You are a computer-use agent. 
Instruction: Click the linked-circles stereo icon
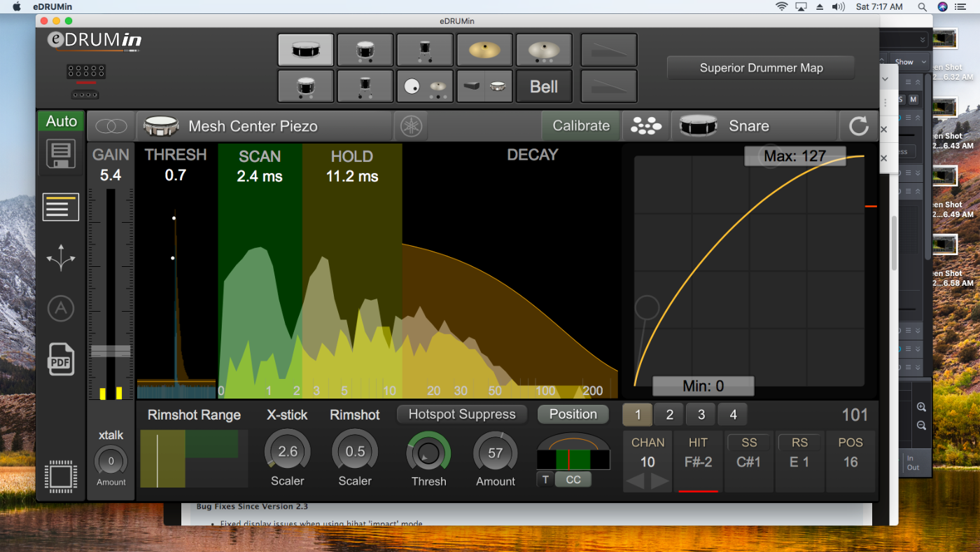pos(111,126)
